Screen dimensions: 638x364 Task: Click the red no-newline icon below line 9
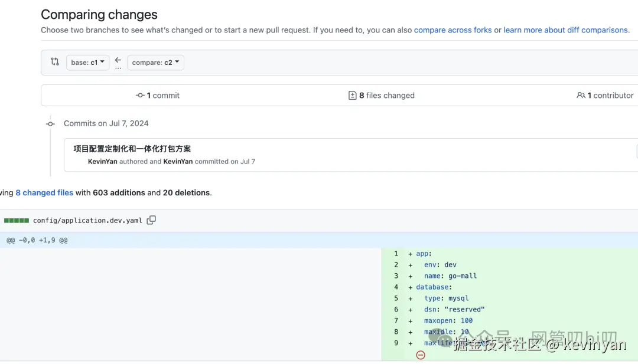click(x=421, y=355)
